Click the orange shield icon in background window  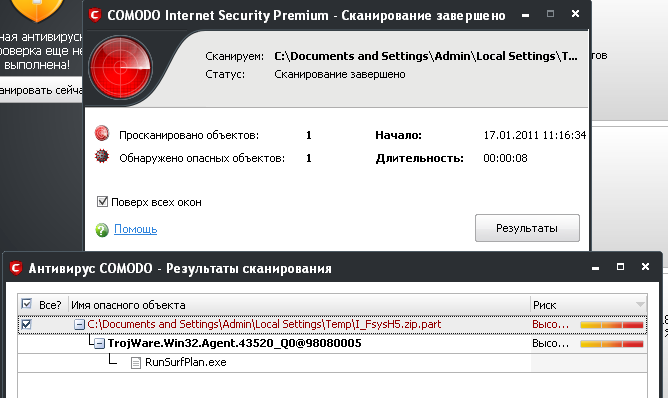point(37,9)
